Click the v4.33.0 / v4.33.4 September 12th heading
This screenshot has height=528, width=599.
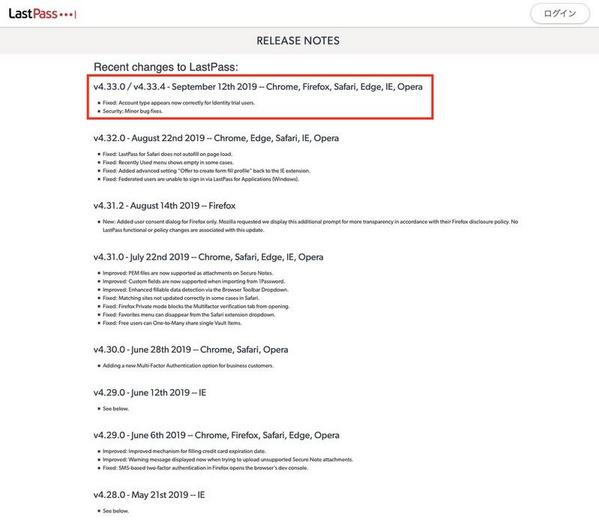click(258, 87)
